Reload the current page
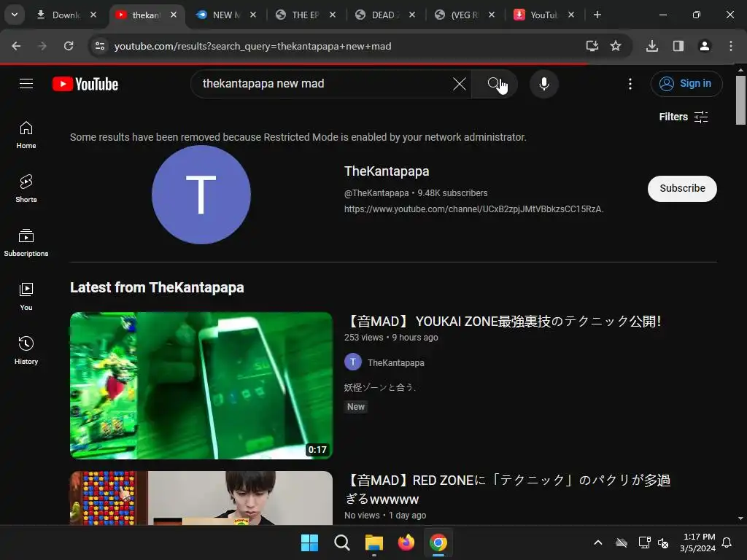 (69, 46)
